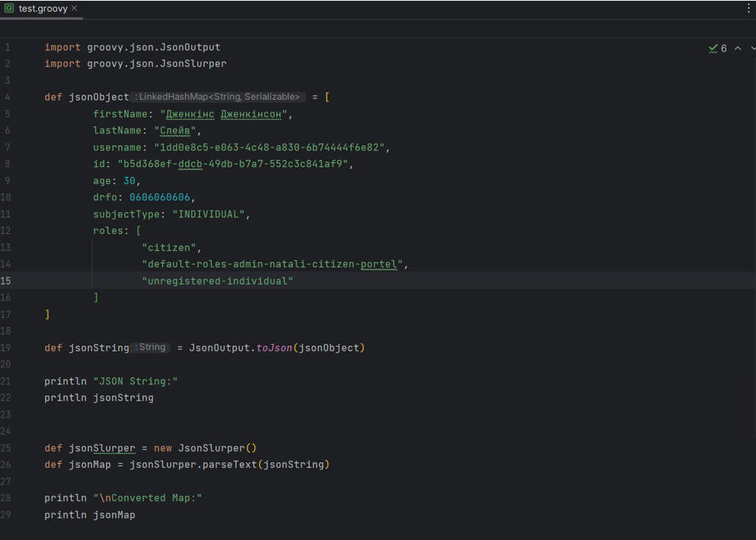Open the editor tabs kebab menu
Image resolution: width=756 pixels, height=540 pixels.
[x=749, y=8]
